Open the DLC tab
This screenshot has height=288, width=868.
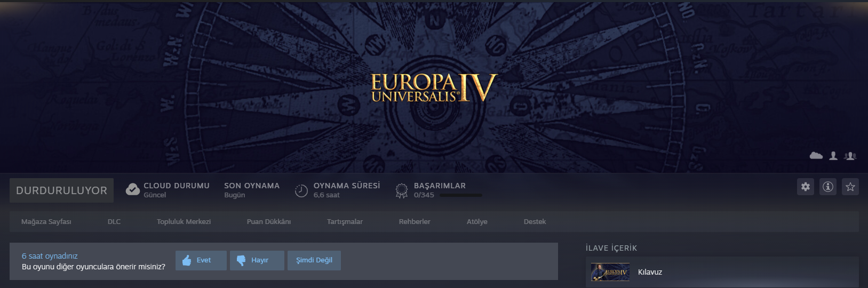(114, 221)
